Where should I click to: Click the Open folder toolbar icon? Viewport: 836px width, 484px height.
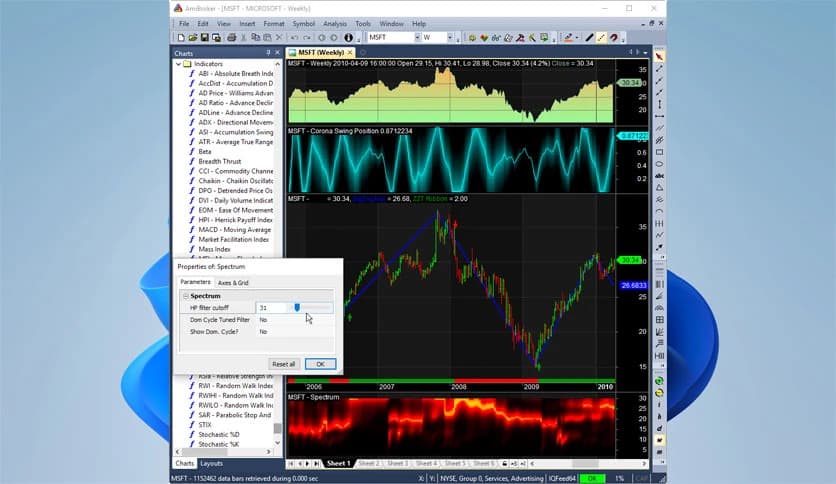pyautogui.click(x=192, y=38)
